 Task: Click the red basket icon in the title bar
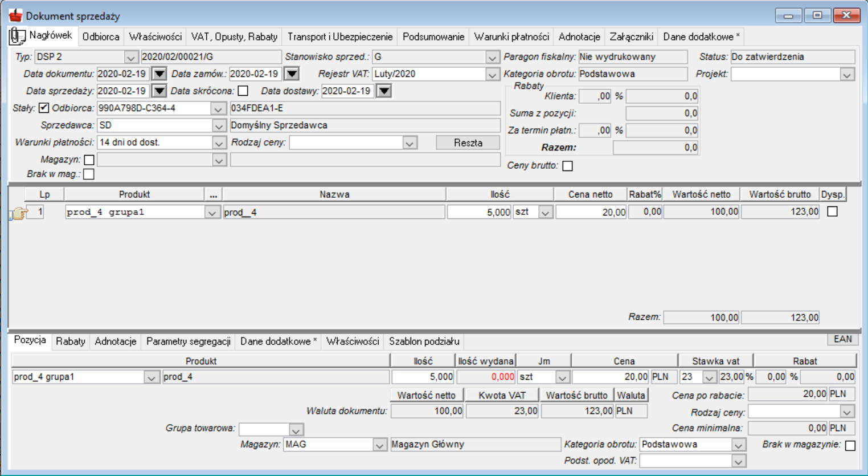pos(15,15)
